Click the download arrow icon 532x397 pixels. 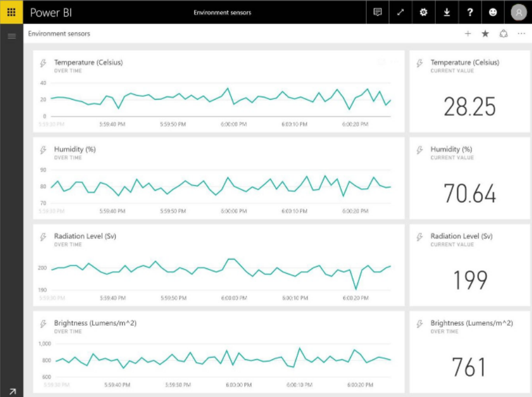[447, 12]
